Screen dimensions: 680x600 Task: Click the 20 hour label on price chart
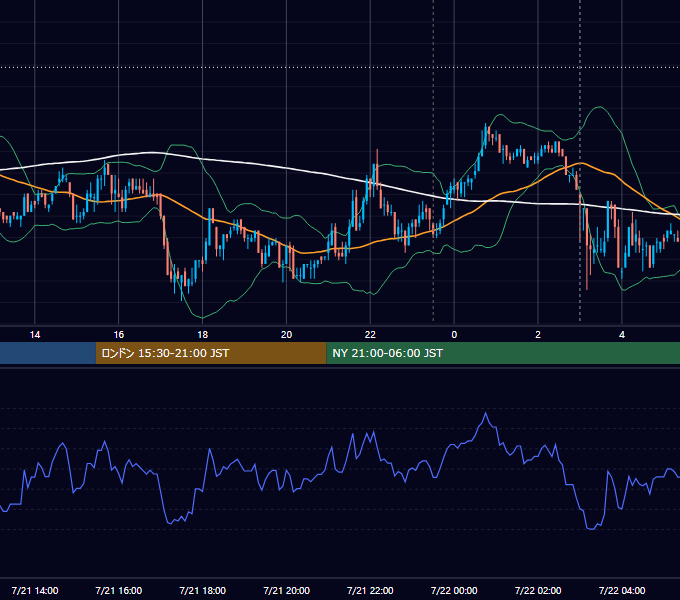point(286,335)
